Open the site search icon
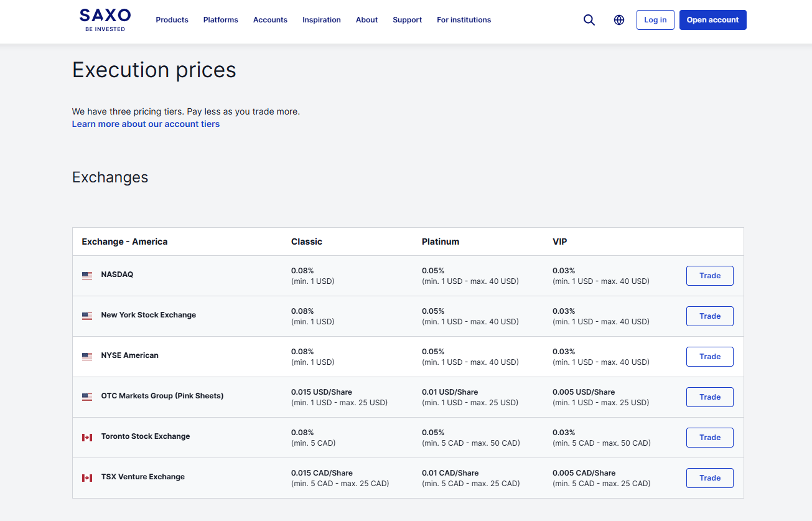The height and width of the screenshot is (521, 812). pos(589,20)
